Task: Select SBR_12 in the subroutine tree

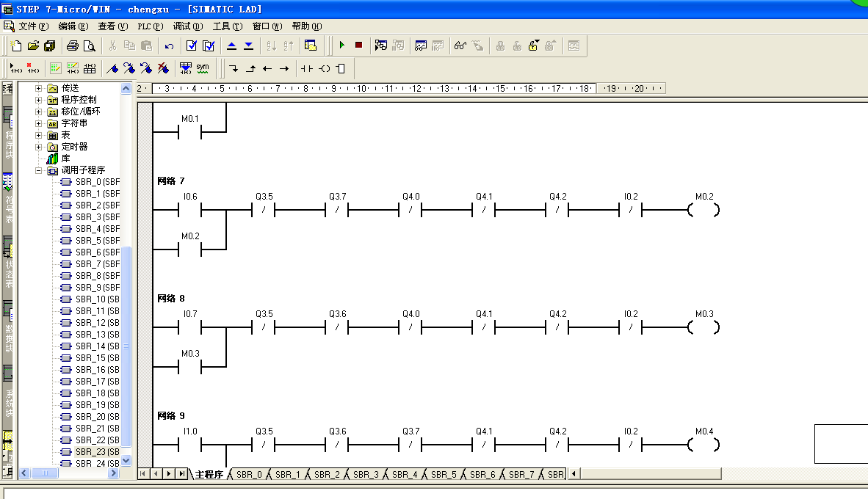Action: click(x=97, y=323)
